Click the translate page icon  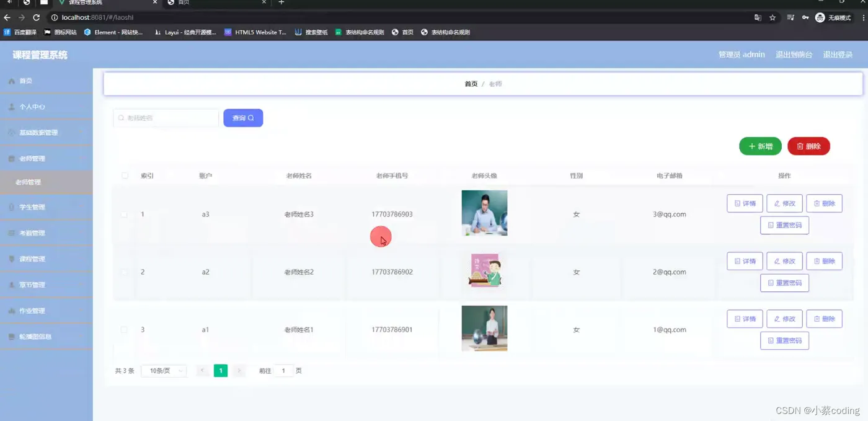tap(758, 17)
